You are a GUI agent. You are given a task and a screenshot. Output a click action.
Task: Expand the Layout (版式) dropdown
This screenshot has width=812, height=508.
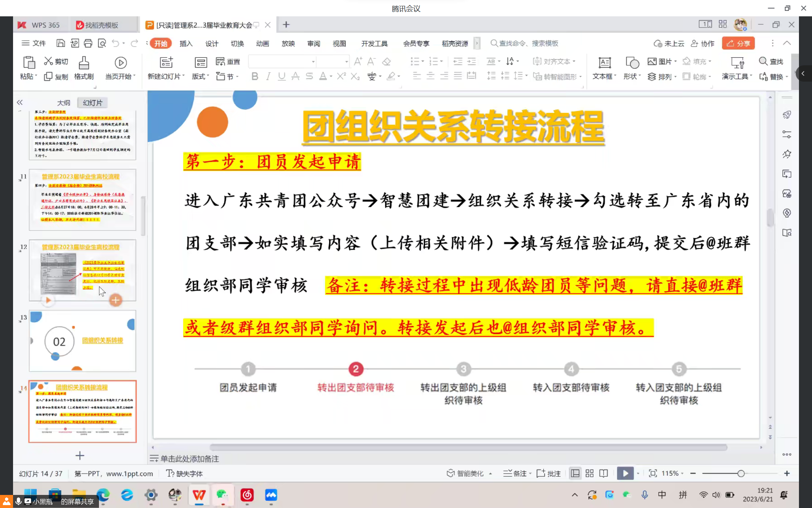(x=200, y=77)
